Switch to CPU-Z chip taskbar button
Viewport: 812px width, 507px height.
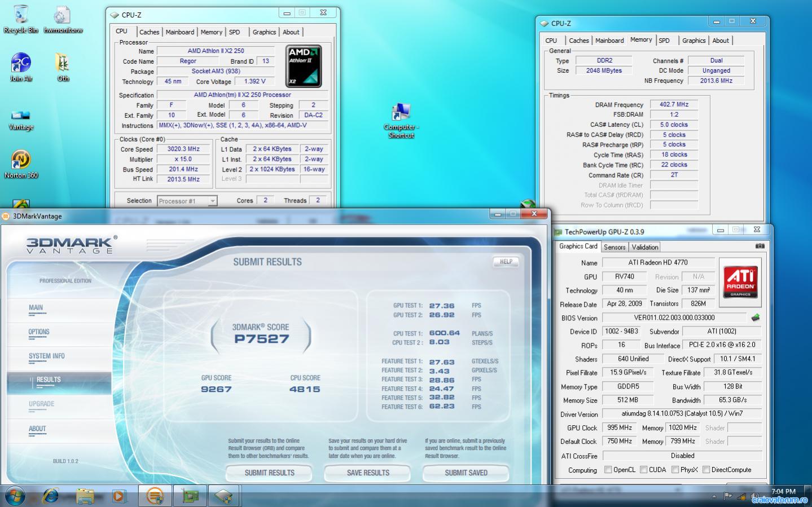point(224,496)
